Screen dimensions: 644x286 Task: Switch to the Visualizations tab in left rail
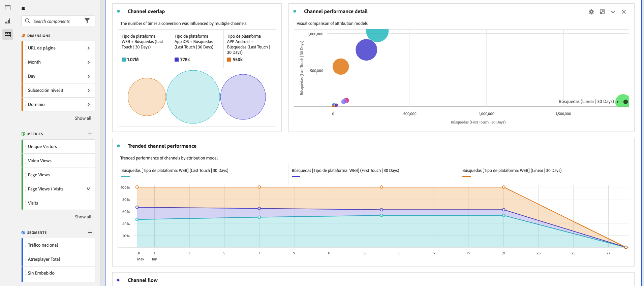click(x=8, y=21)
